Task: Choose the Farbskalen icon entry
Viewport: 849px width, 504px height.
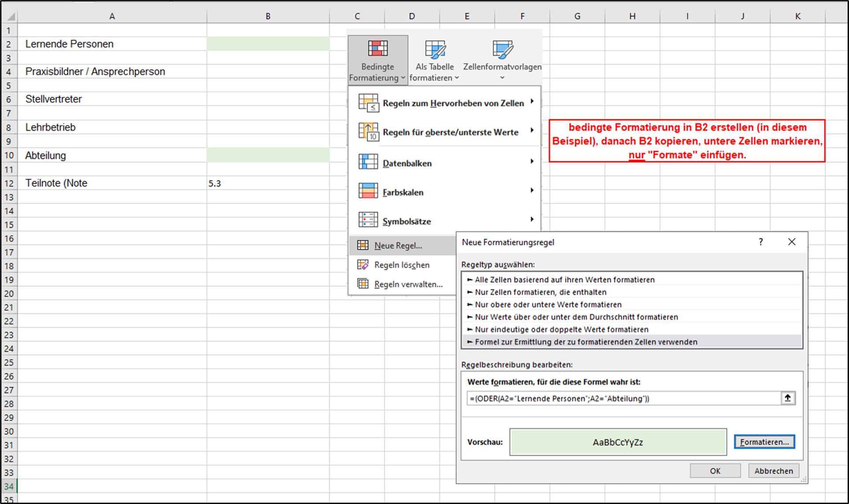Action: (x=368, y=191)
